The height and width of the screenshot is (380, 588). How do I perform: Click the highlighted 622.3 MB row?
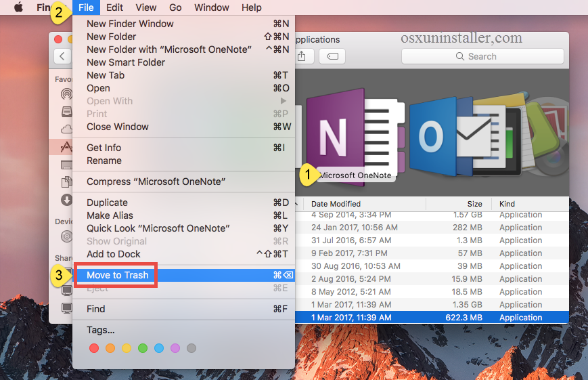click(x=432, y=317)
